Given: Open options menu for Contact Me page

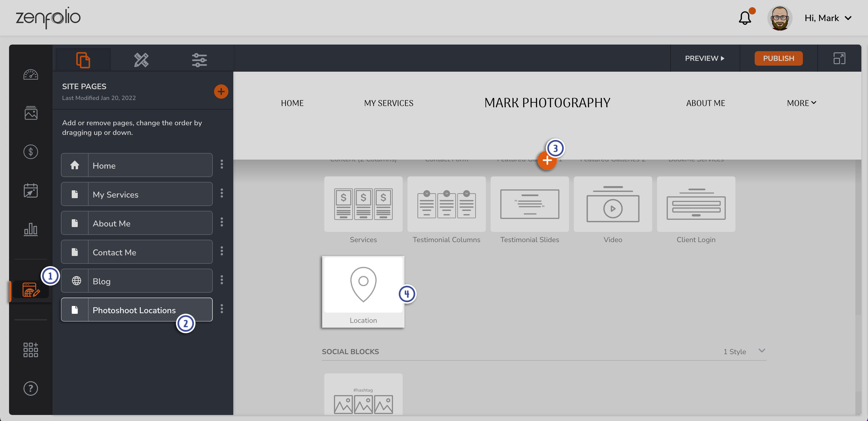Looking at the screenshot, I should 222,251.
